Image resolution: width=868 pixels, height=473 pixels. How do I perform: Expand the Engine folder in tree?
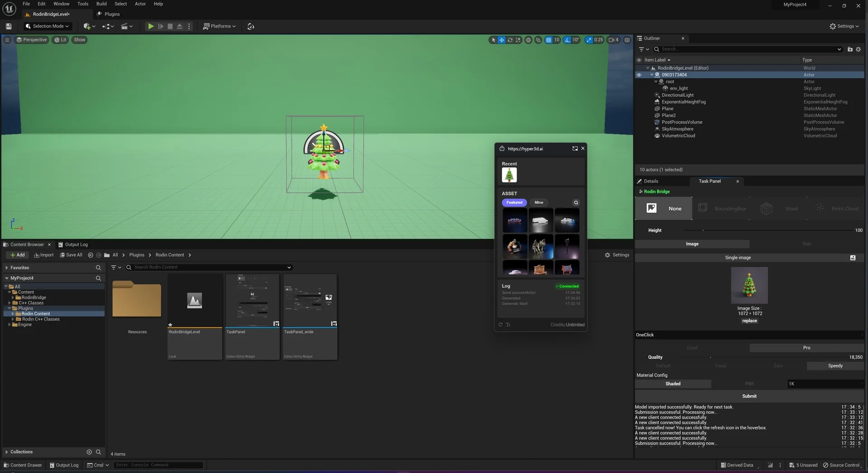tap(9, 325)
